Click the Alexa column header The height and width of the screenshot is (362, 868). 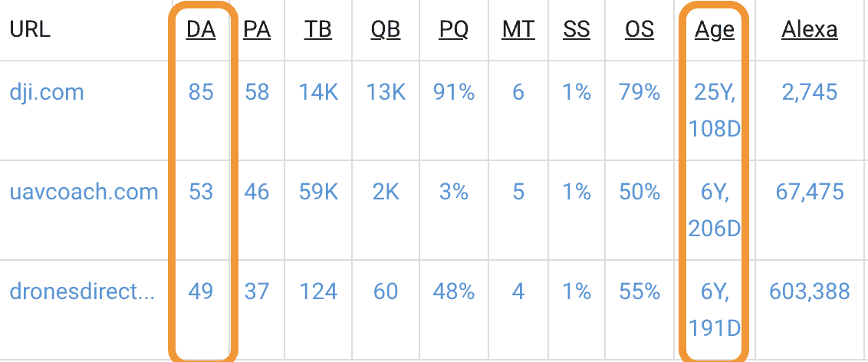810,30
